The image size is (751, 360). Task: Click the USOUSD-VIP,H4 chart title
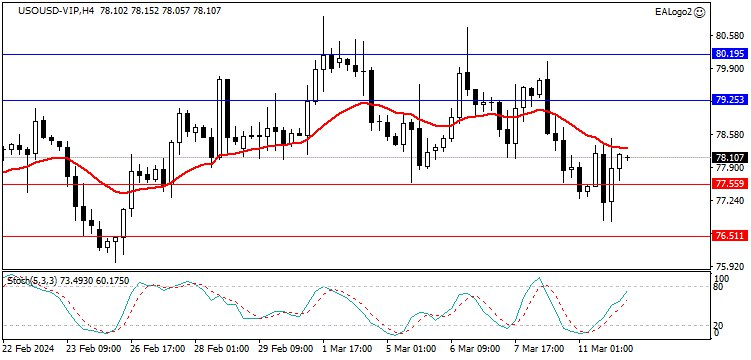coord(57,10)
